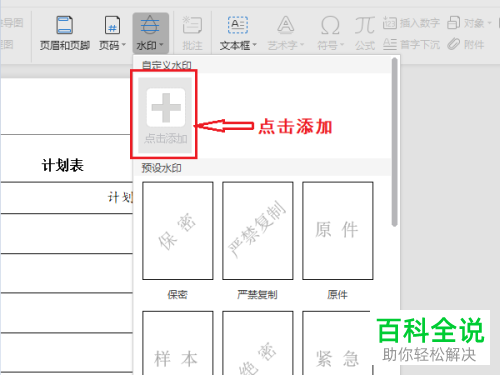Click the 自定义水印 section header
500x375 pixels.
coord(167,65)
